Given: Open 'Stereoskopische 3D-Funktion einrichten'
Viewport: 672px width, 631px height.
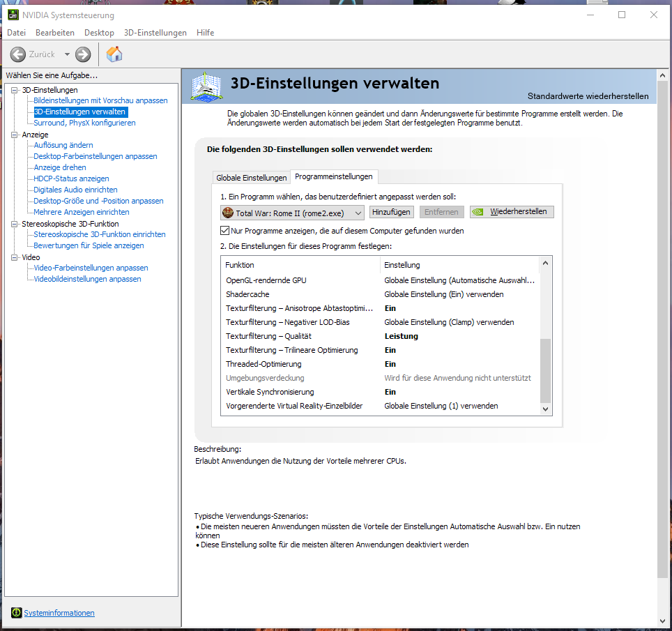Looking at the screenshot, I should pos(100,234).
